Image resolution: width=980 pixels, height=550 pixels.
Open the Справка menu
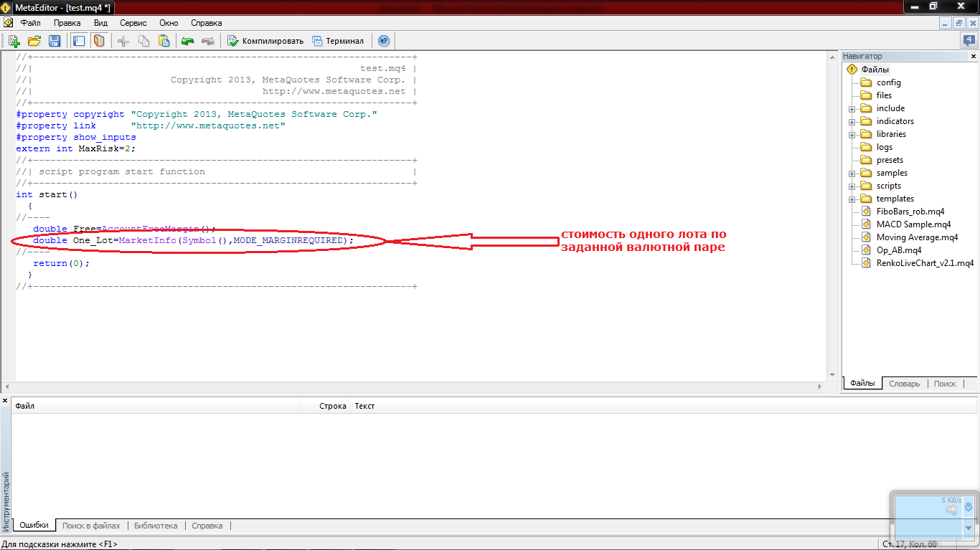click(x=207, y=23)
